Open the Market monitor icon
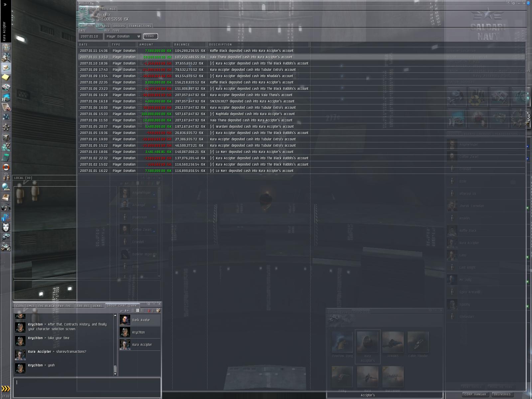 [x=6, y=97]
